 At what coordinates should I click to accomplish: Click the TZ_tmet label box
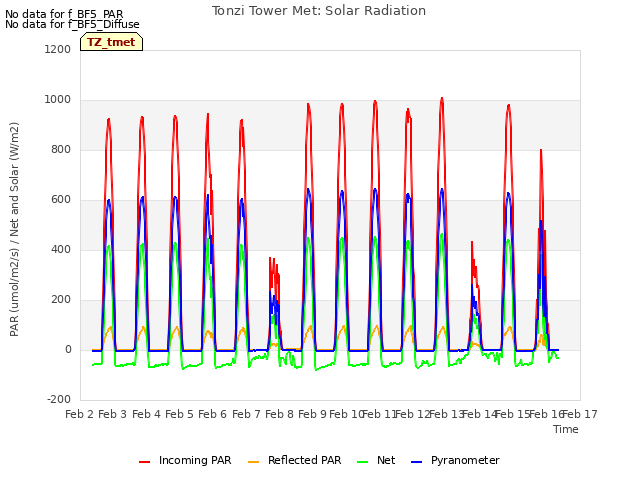coord(111,42)
